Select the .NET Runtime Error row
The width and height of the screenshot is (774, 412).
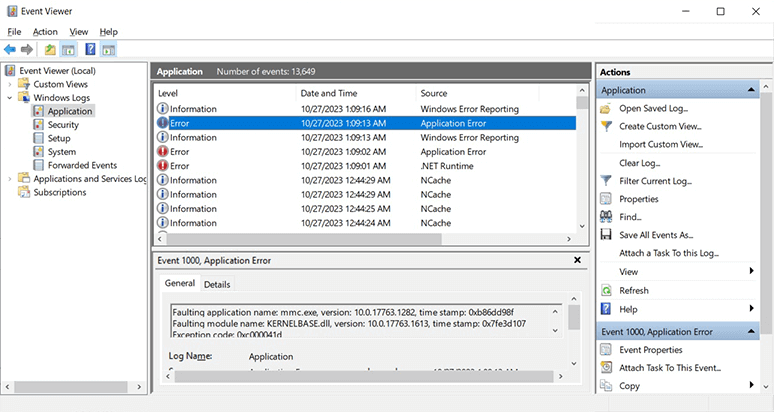[x=365, y=166]
